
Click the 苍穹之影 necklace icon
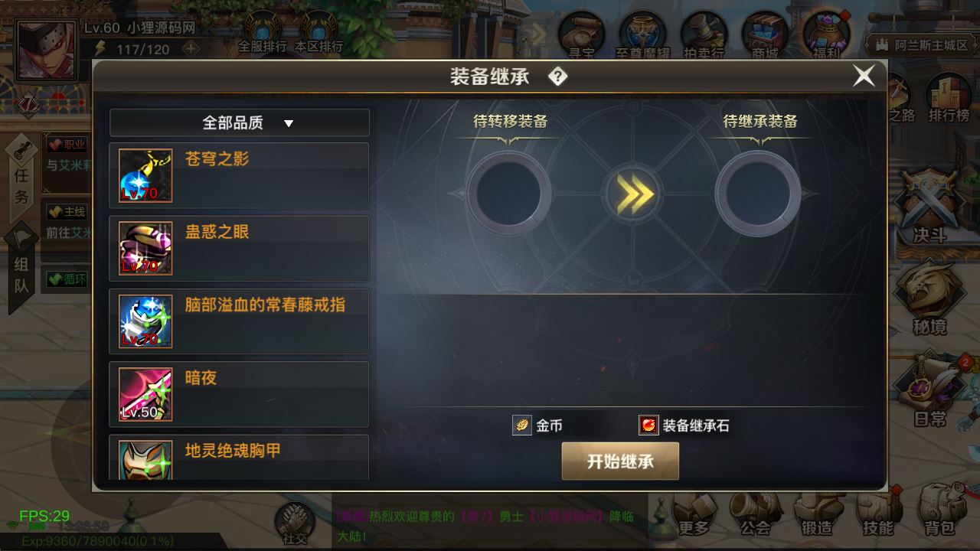point(145,176)
